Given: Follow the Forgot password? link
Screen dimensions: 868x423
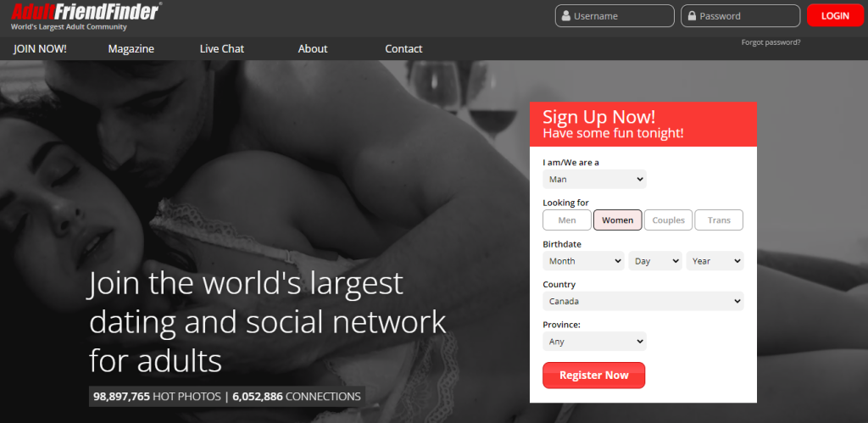Looking at the screenshot, I should 771,42.
